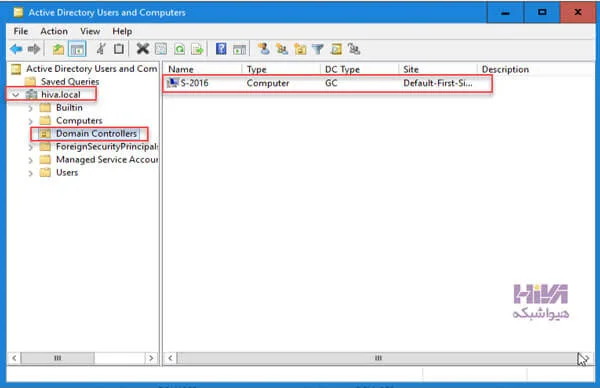
Task: Click the 'Computer' type cell
Action: (268, 83)
